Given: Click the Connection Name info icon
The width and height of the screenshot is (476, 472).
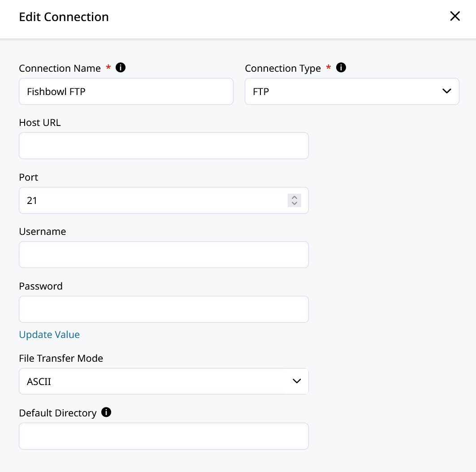Looking at the screenshot, I should [x=121, y=68].
